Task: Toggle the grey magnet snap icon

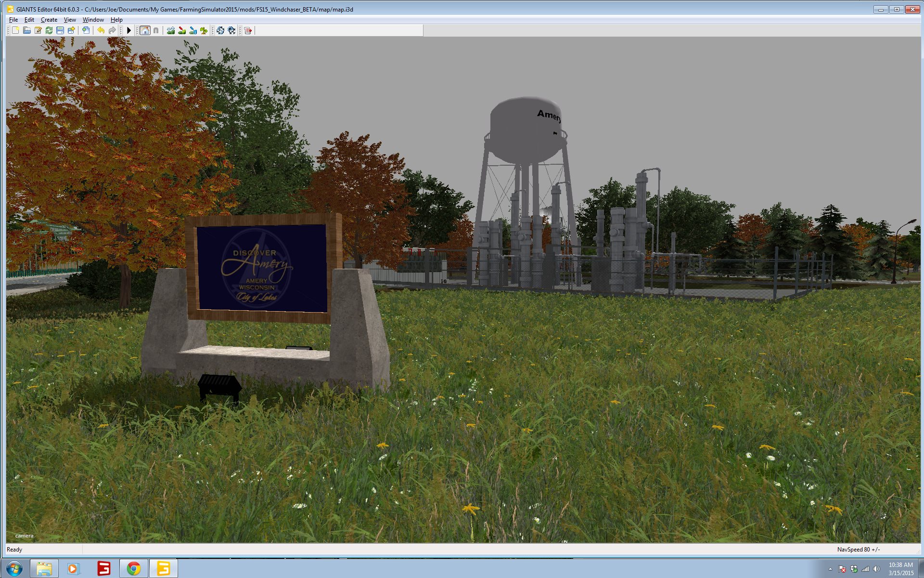Action: (156, 30)
